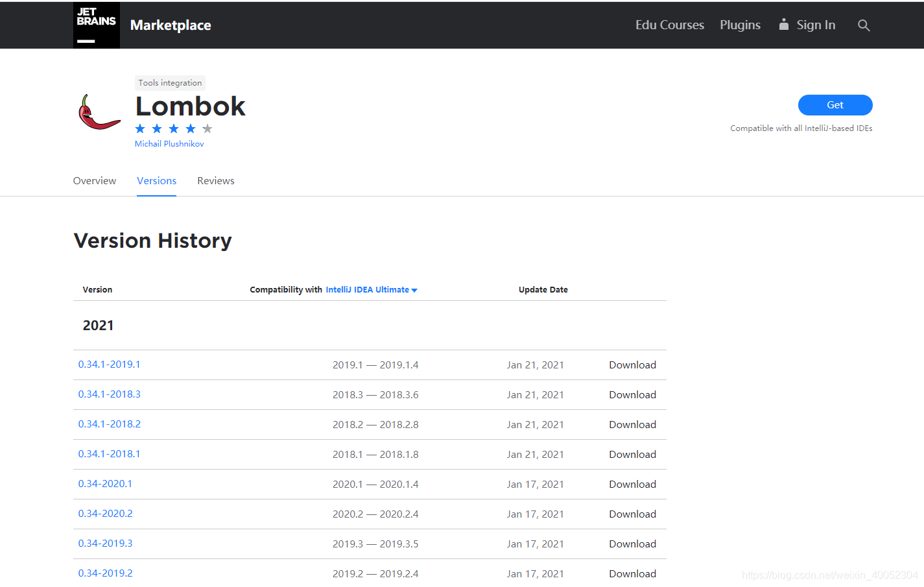The image size is (924, 587).
Task: Click the third rating star under Lombok
Action: coord(173,128)
